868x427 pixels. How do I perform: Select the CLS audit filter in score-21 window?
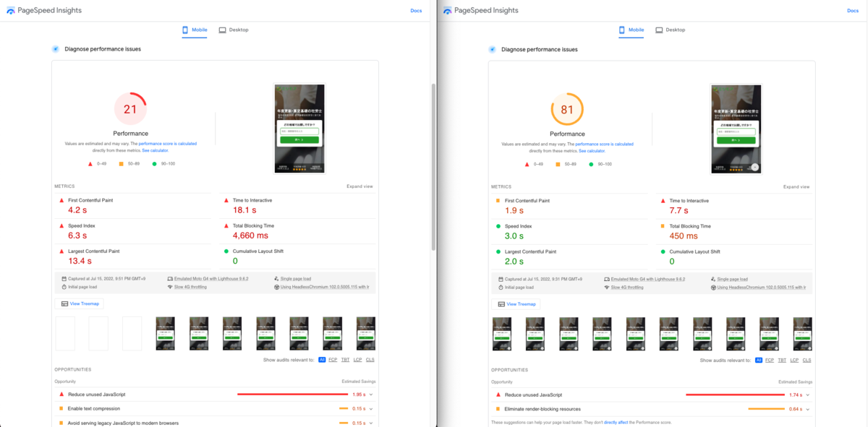[x=370, y=359]
